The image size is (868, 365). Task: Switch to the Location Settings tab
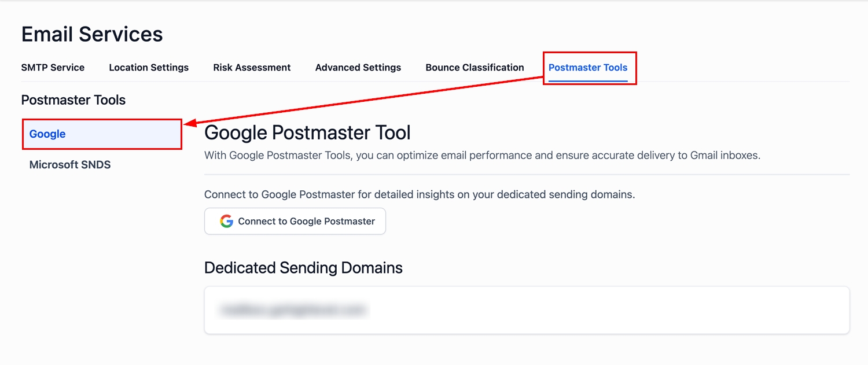pyautogui.click(x=149, y=68)
